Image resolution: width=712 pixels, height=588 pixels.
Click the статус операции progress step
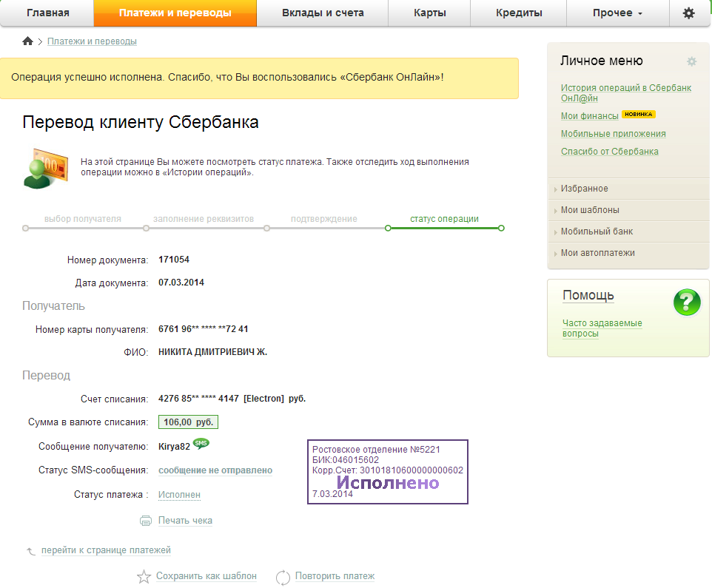(x=444, y=219)
